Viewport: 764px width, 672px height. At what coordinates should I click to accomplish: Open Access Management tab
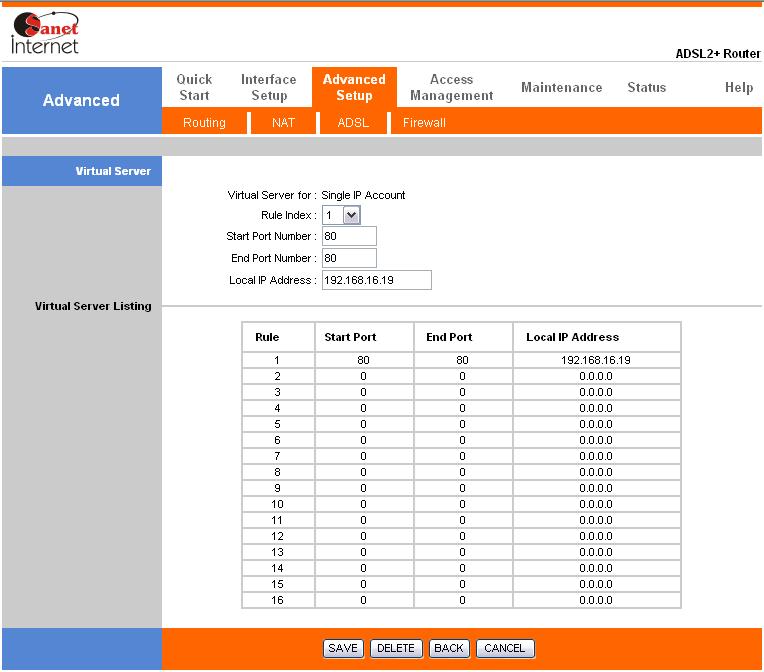(452, 87)
